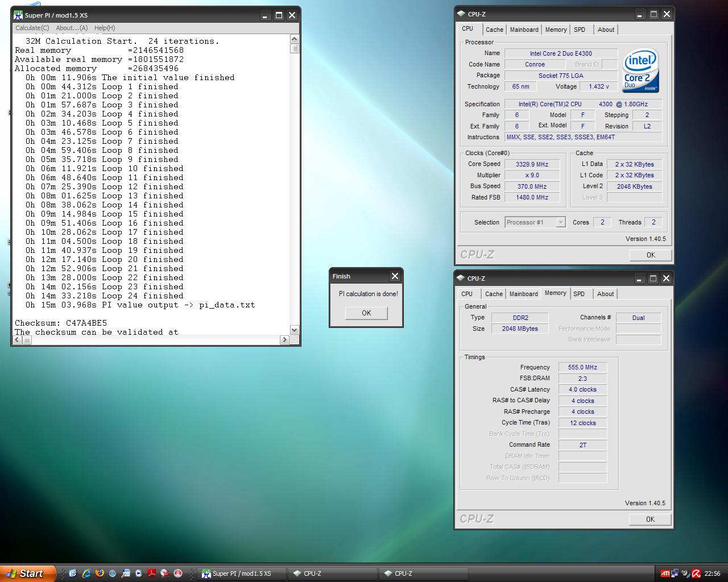Open the Calculate(C) menu in Super PI
Screen dimensions: 728x582
coord(32,28)
